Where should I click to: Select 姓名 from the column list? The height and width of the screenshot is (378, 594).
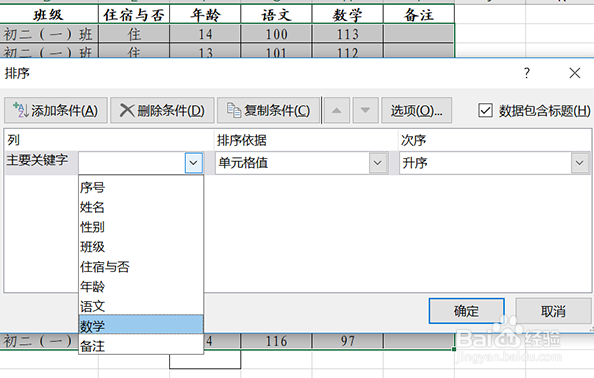click(x=141, y=207)
